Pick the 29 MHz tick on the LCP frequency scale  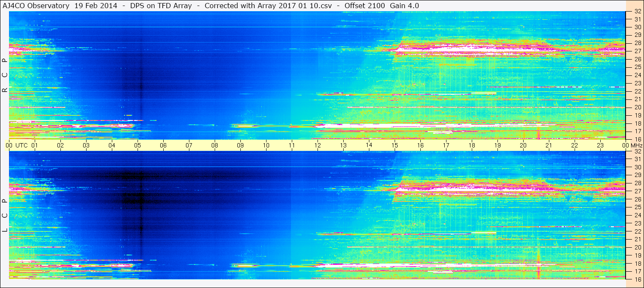[638, 175]
